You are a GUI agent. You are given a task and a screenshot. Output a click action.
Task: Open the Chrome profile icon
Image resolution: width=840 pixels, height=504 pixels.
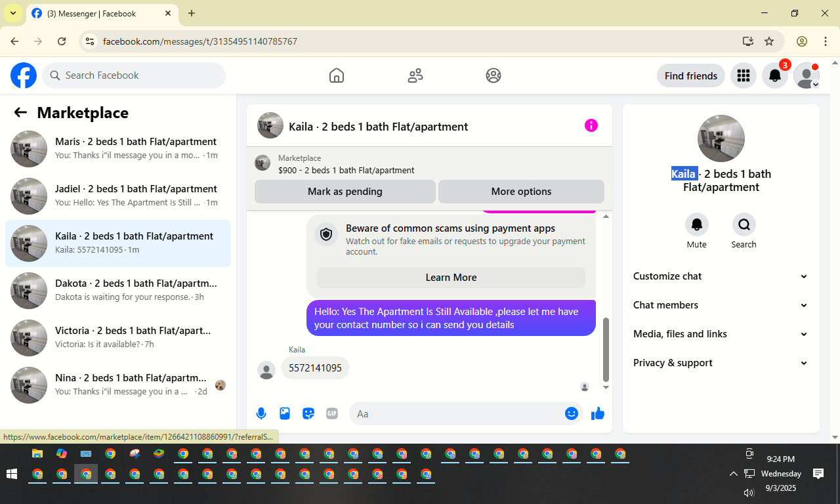(x=802, y=41)
